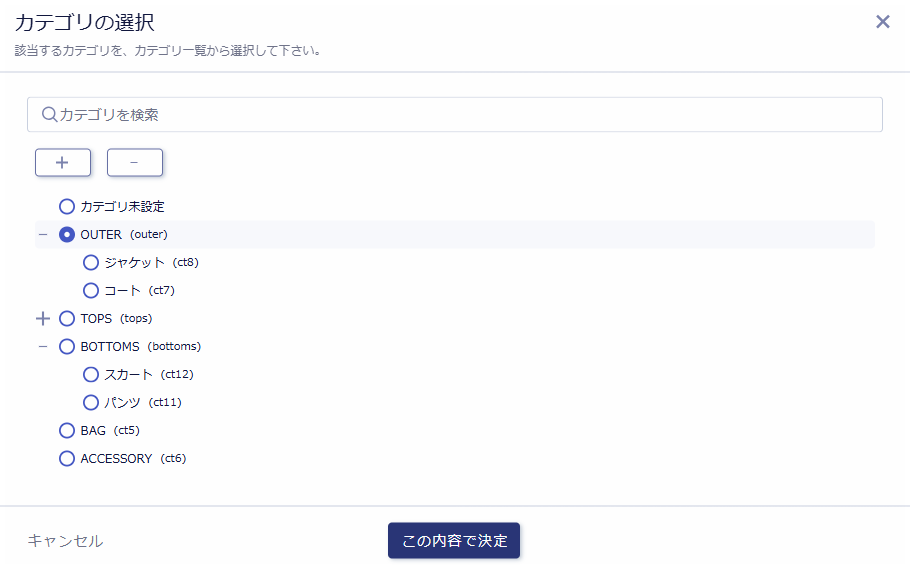Select the BOTTOMS radio button
This screenshot has width=910, height=569.
pyautogui.click(x=67, y=347)
